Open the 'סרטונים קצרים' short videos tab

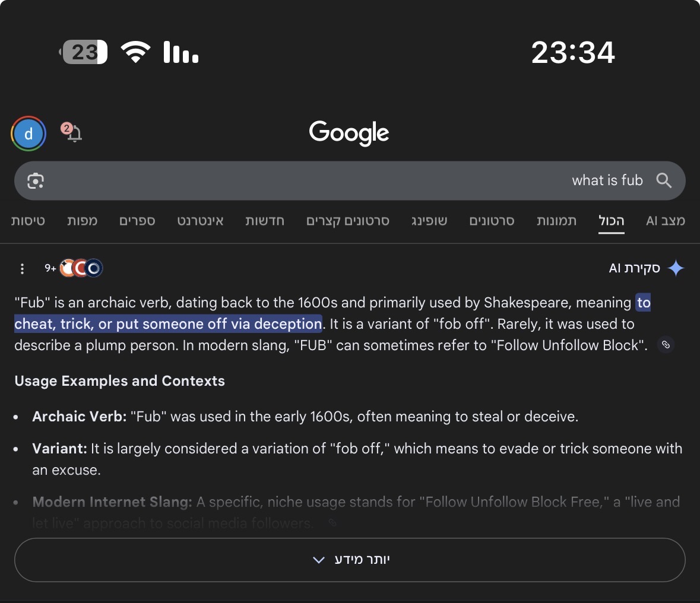(x=348, y=221)
